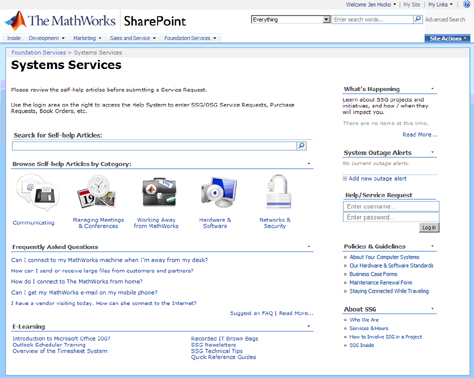Select the Sales and Service tab

tap(130, 38)
